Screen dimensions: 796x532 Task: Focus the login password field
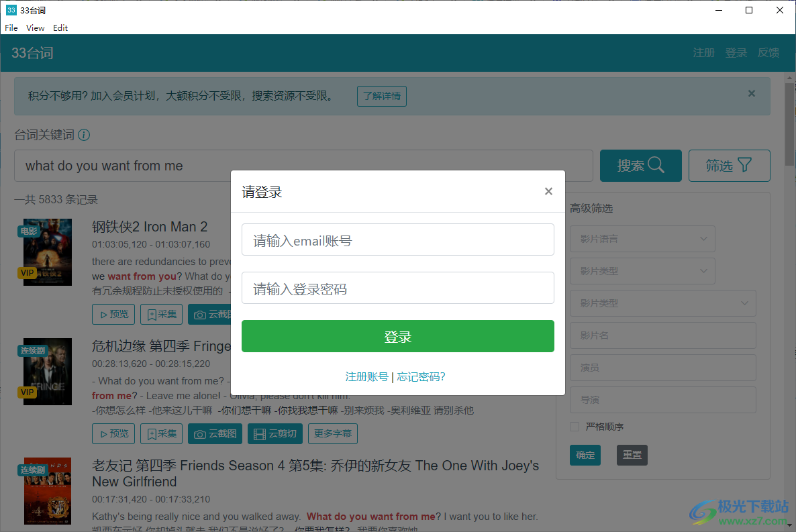click(x=397, y=288)
